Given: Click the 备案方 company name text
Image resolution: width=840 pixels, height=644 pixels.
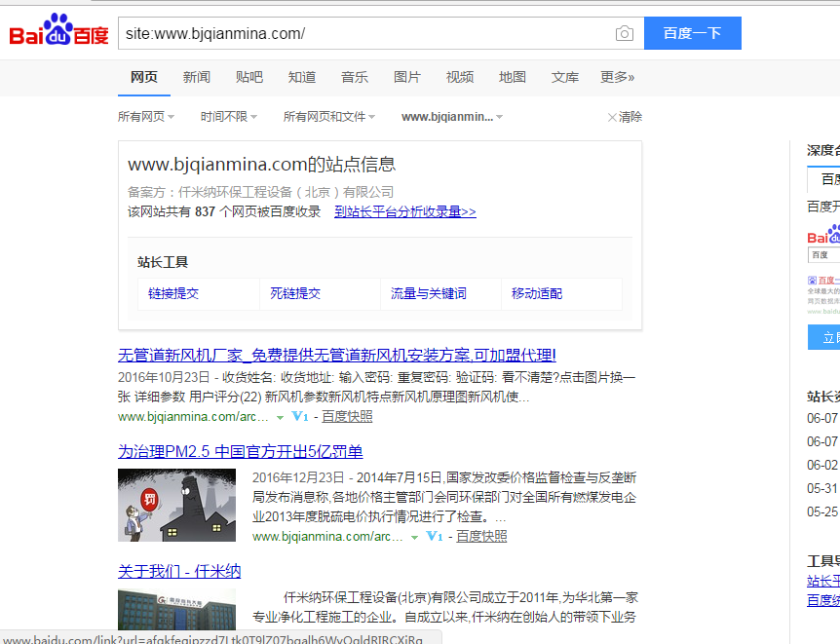Looking at the screenshot, I should coord(286,192).
